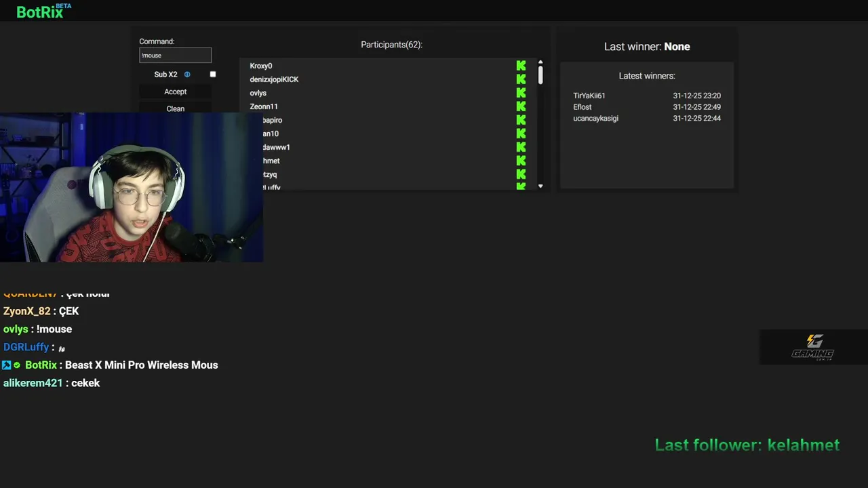868x488 pixels.
Task: Click the Kick icon in the tzyq row
Action: coord(521,174)
